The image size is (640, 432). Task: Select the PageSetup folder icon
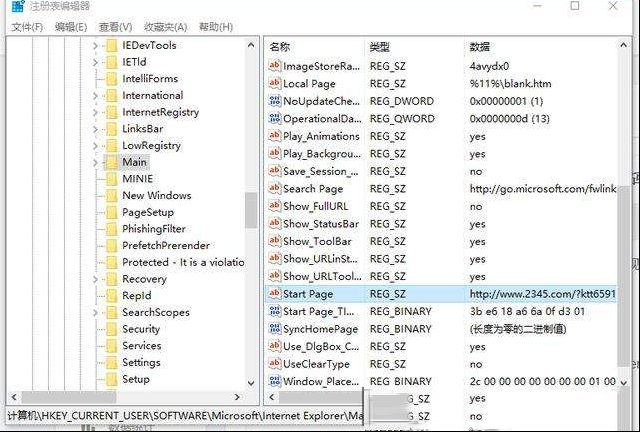(111, 213)
